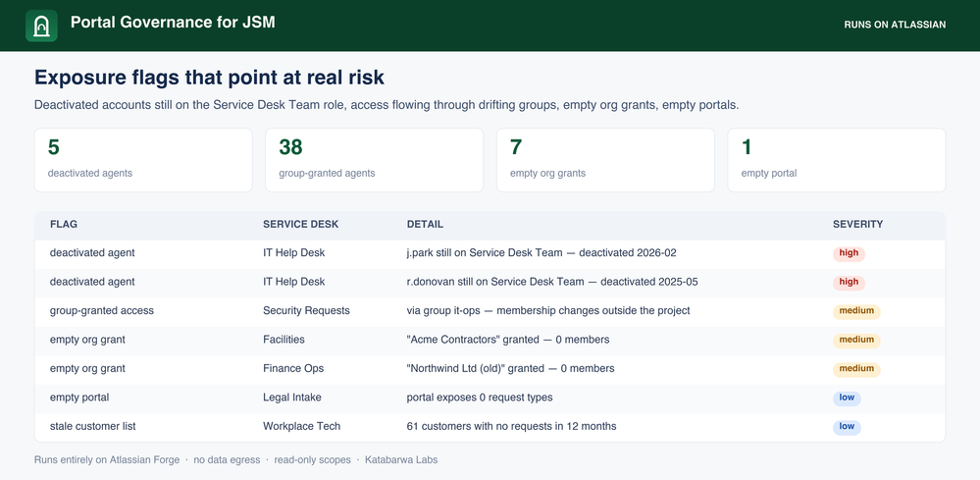Viewport: 980px width, 480px height.
Task: Click the low badge in Workplace Tech row
Action: click(847, 426)
